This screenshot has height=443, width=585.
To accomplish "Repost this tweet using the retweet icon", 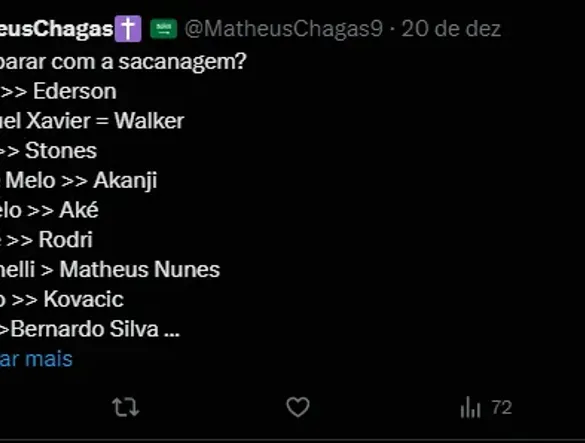I will 126,407.
